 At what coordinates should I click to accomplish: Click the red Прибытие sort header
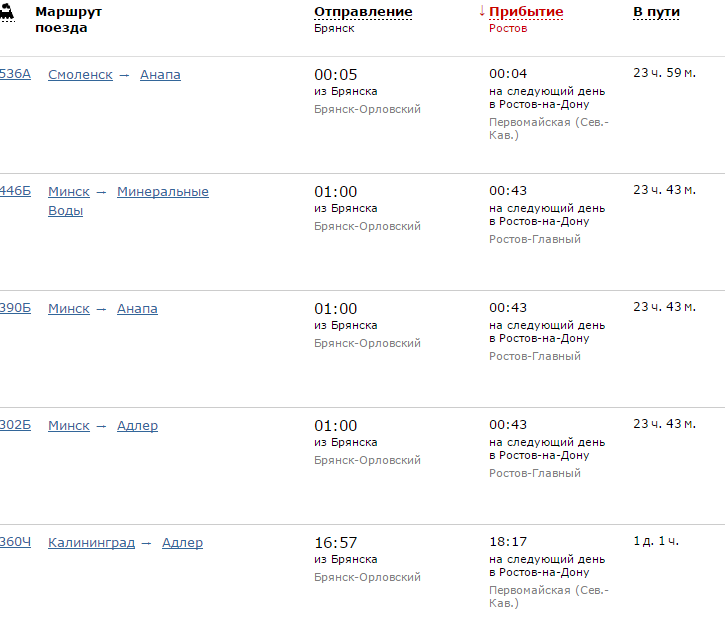point(526,12)
